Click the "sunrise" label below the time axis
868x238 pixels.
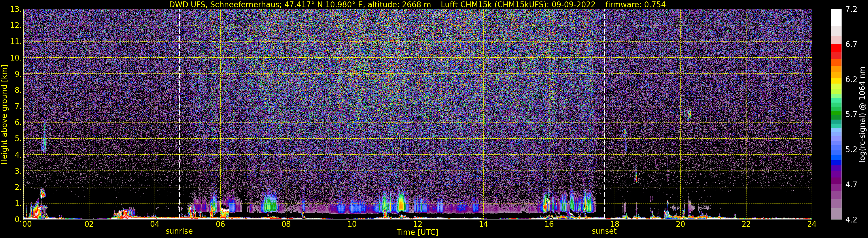[x=179, y=231]
